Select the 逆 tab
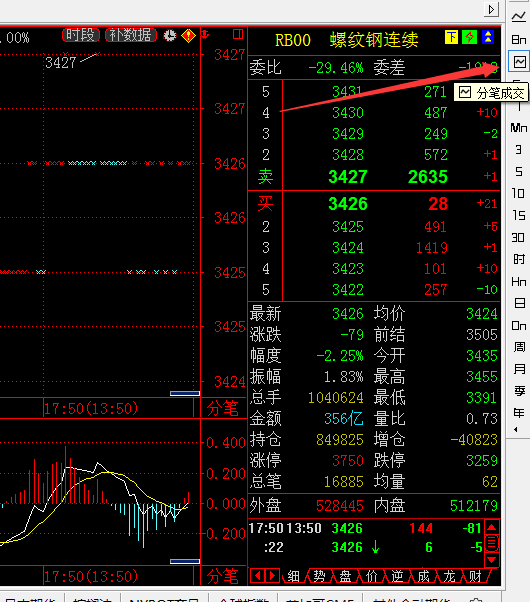The image size is (530, 602). 398,576
